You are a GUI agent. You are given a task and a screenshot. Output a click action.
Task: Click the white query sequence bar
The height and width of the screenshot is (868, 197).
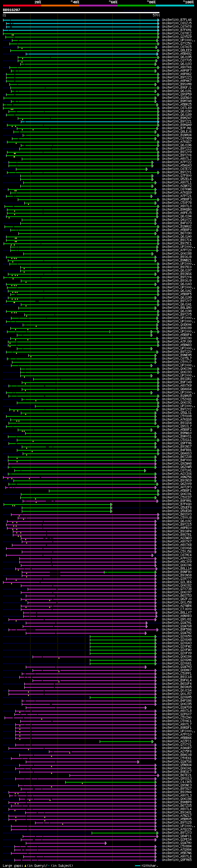tap(81, 13)
